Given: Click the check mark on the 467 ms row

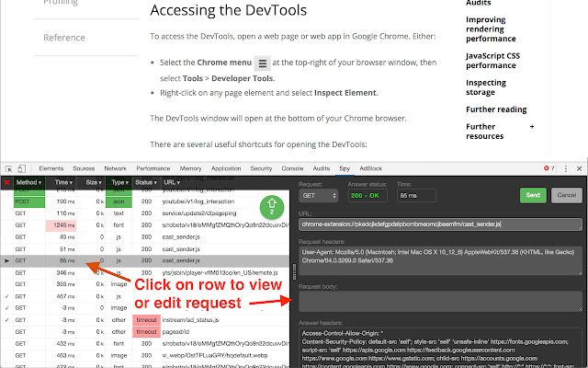Looking at the screenshot, I should (6, 296).
